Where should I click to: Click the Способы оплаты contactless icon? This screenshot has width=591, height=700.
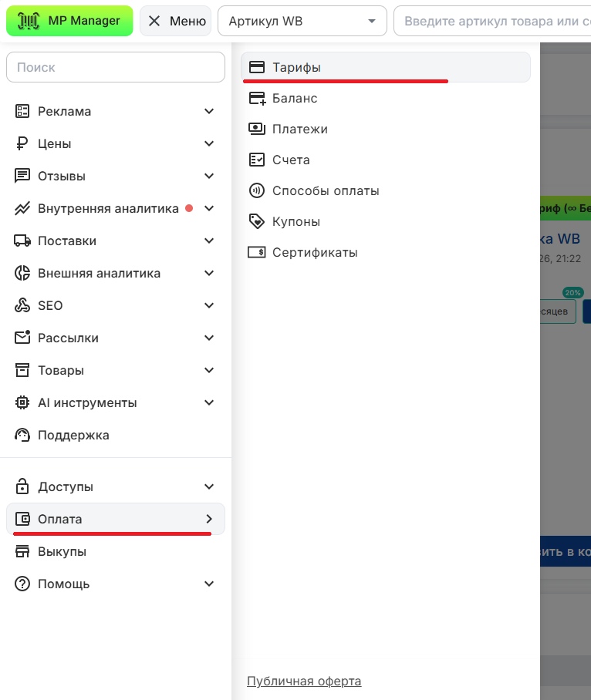tap(257, 190)
